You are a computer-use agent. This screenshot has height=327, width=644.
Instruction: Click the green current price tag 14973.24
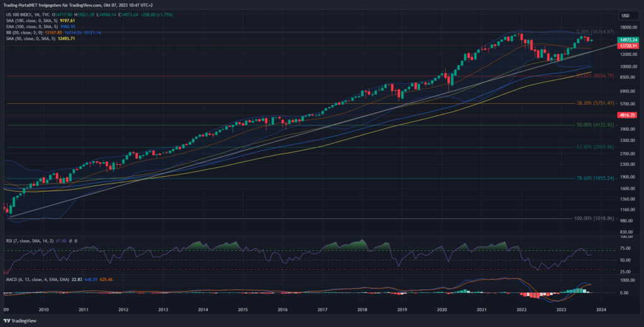point(629,40)
